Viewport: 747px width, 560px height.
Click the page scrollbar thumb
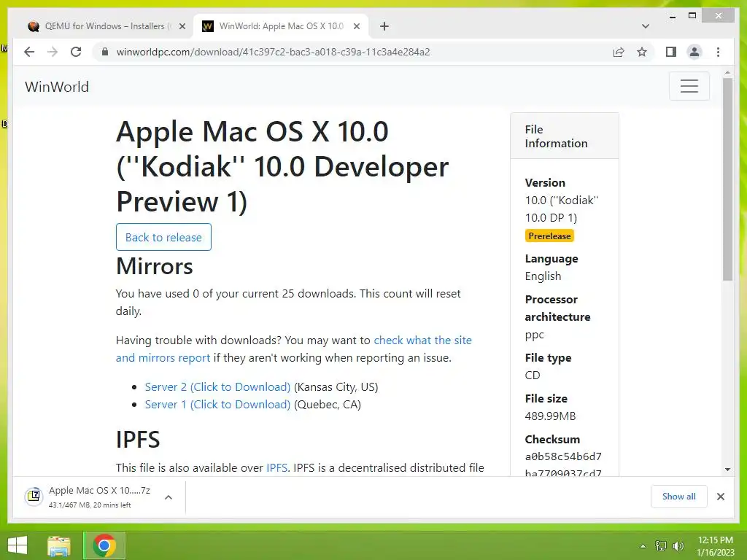point(727,179)
